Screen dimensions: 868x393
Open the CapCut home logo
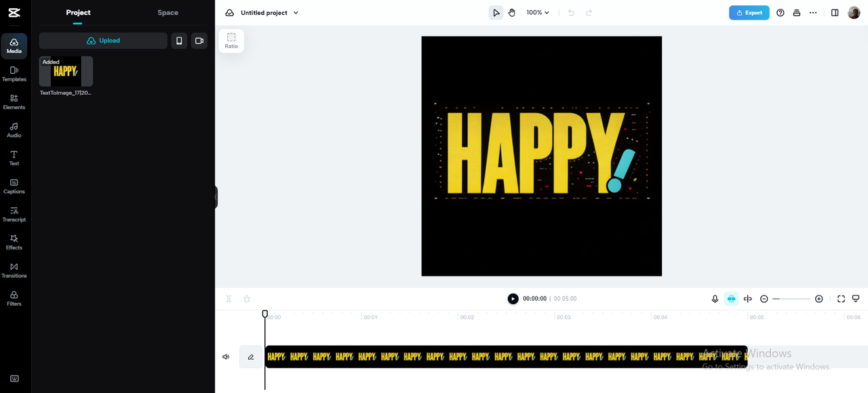[14, 13]
